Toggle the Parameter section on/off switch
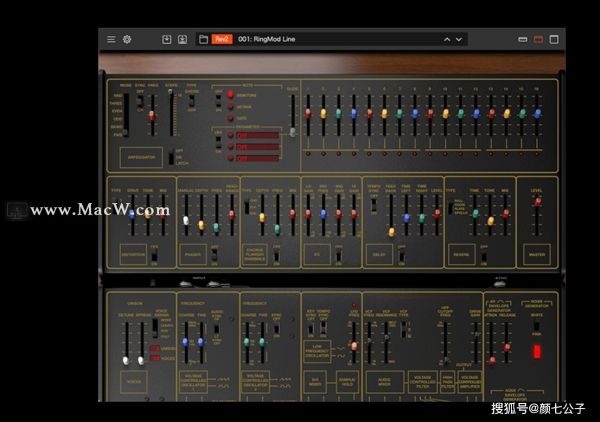 tap(218, 142)
